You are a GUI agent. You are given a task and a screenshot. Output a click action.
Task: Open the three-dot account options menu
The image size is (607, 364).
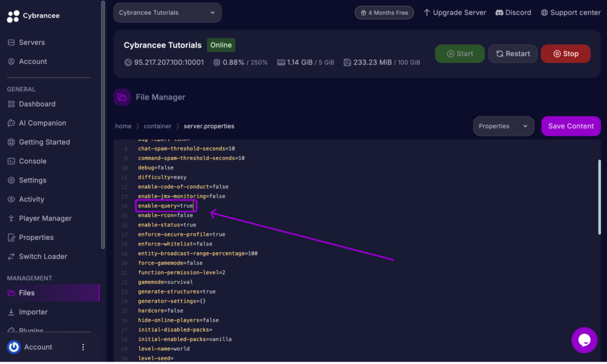coord(83,347)
